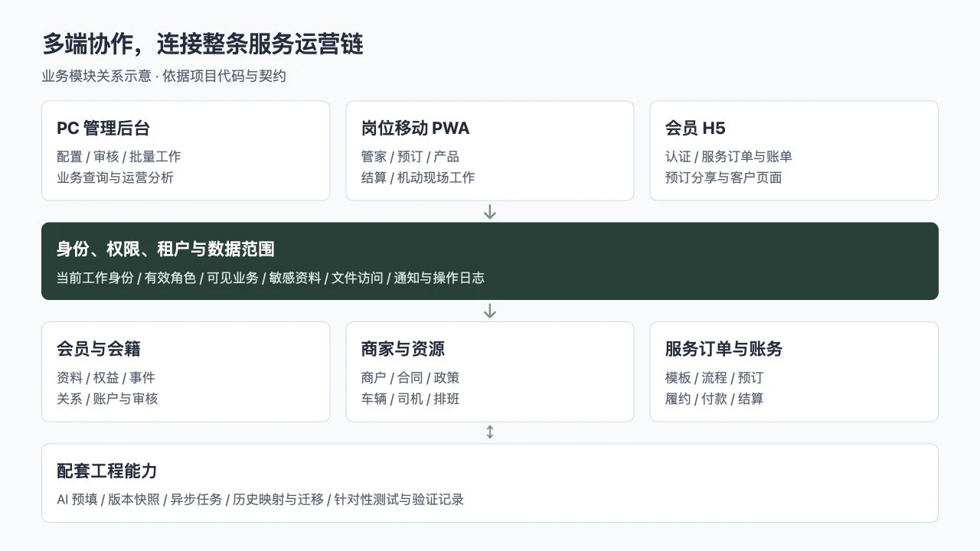Click the "配套工程能力" heading
980x551 pixels.
pyautogui.click(x=107, y=471)
